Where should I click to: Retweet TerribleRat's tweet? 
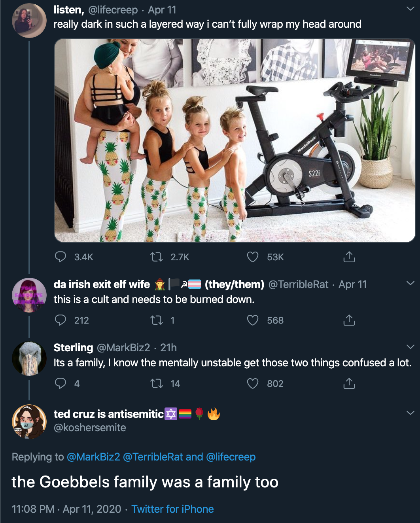coord(157,320)
